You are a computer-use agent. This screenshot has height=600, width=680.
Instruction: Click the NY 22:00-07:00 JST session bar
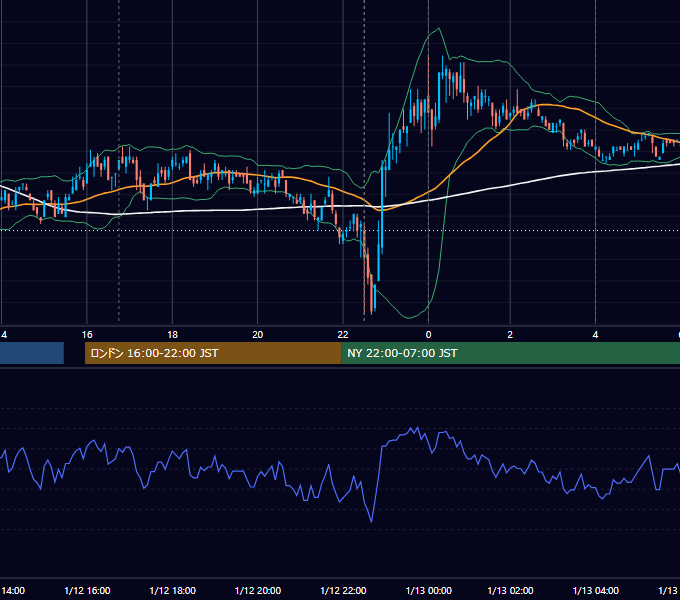(x=510, y=353)
